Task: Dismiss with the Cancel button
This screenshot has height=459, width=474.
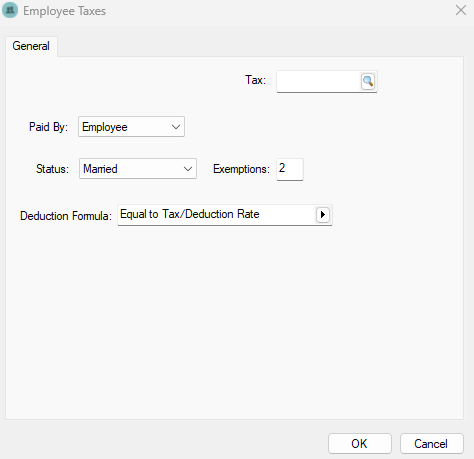Action: [x=431, y=443]
